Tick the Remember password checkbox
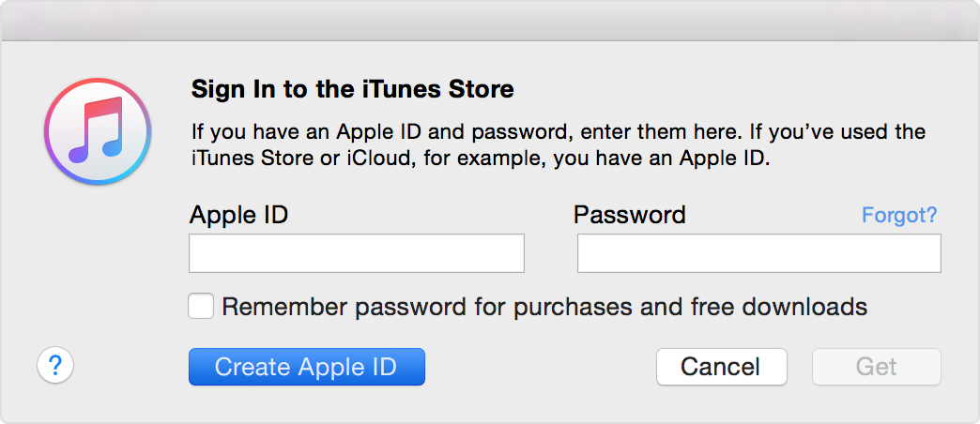The height and width of the screenshot is (424, 980). coord(201,307)
